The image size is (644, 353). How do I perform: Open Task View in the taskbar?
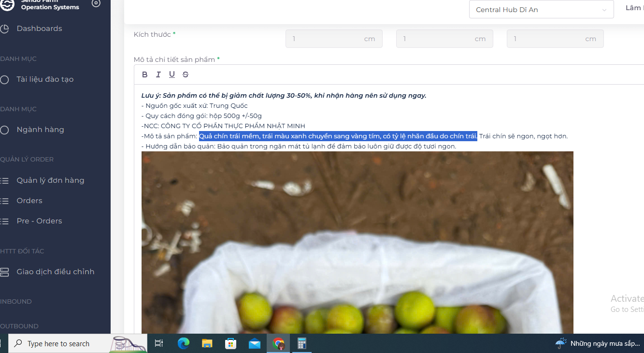[158, 344]
